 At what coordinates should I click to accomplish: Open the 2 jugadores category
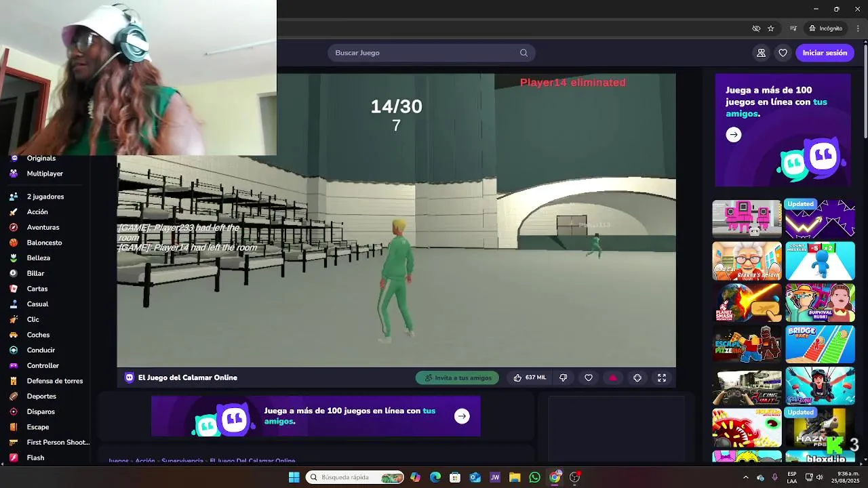click(45, 197)
